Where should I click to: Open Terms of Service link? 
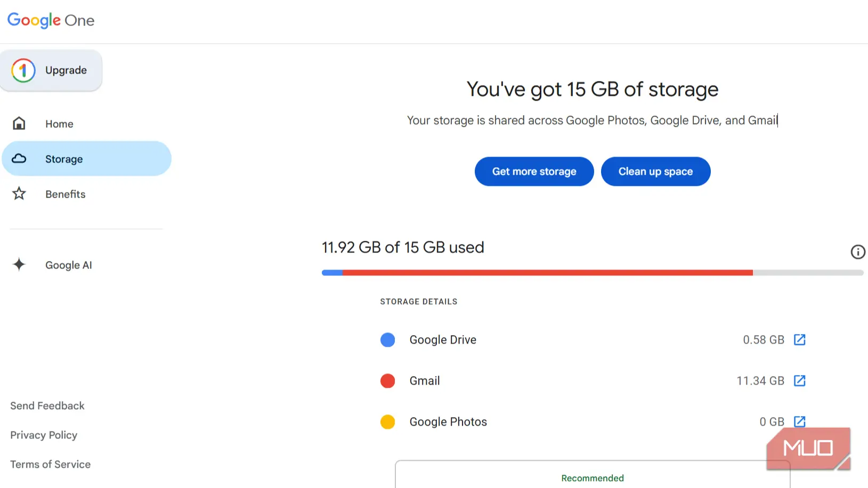51,465
